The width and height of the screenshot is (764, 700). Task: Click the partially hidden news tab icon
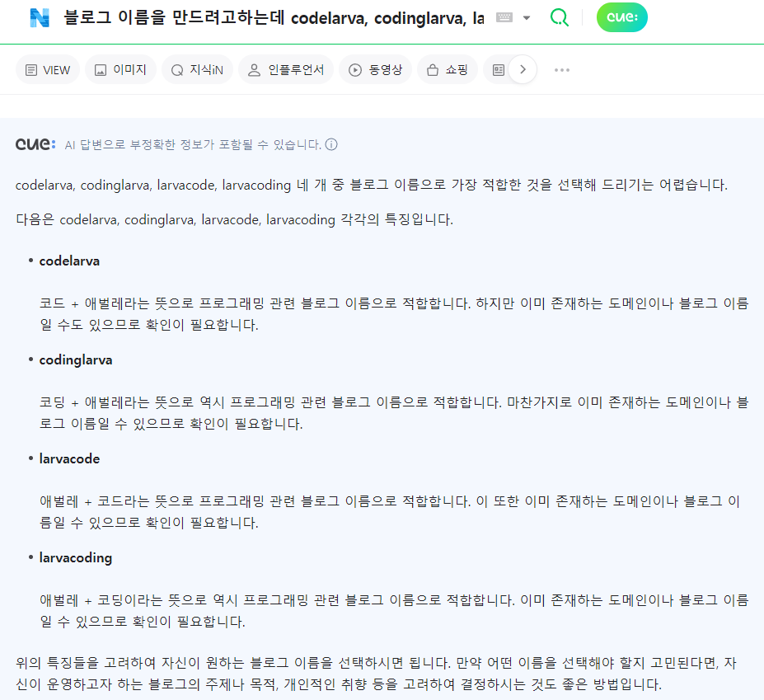pyautogui.click(x=498, y=70)
